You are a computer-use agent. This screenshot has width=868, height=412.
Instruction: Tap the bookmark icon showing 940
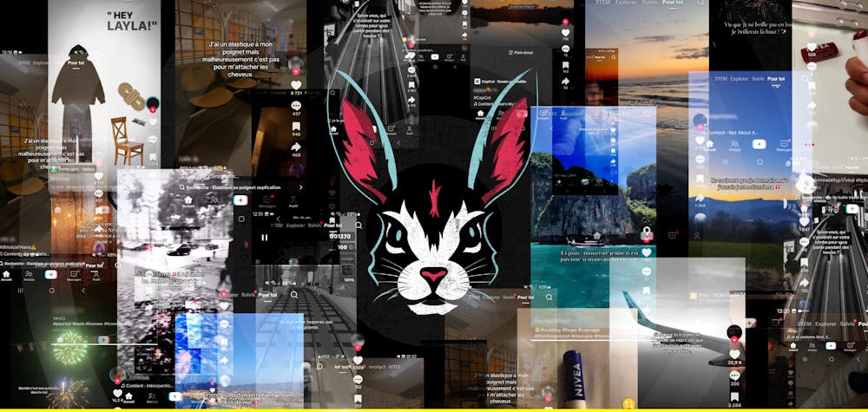[296, 127]
